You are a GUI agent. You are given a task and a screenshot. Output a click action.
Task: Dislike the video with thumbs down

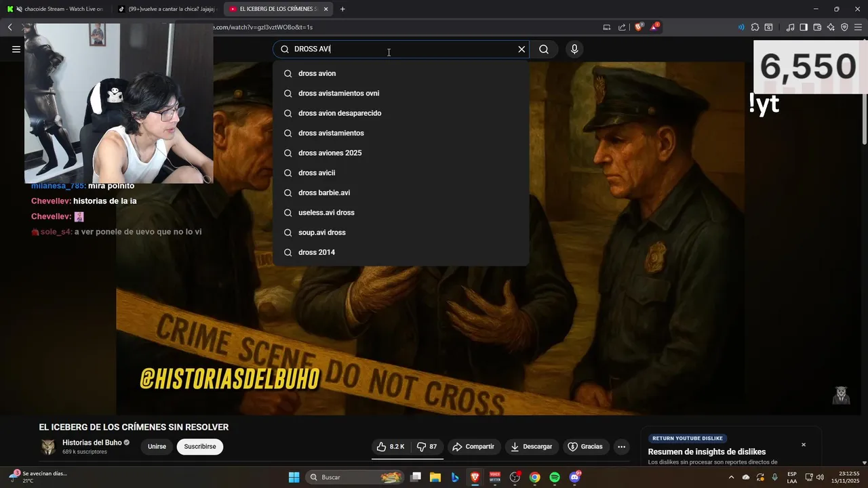pos(427,447)
